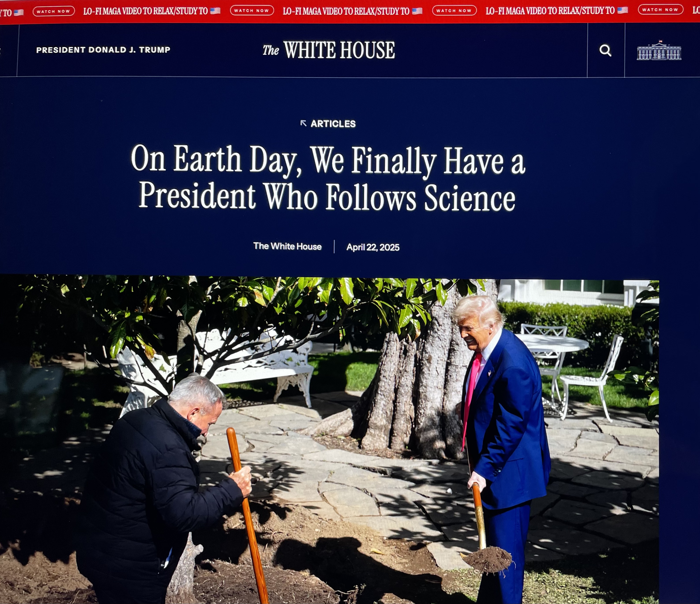700x604 pixels.
Task: Click the arrow icon beside ARTICLES
Action: point(303,123)
